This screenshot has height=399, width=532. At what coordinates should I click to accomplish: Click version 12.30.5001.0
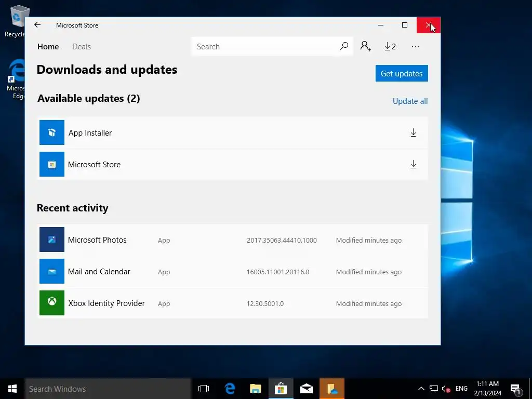[265, 303]
